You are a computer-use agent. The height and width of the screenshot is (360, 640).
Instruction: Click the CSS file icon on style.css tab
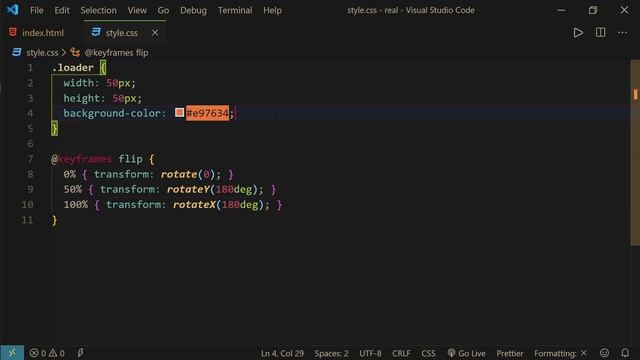click(x=96, y=32)
